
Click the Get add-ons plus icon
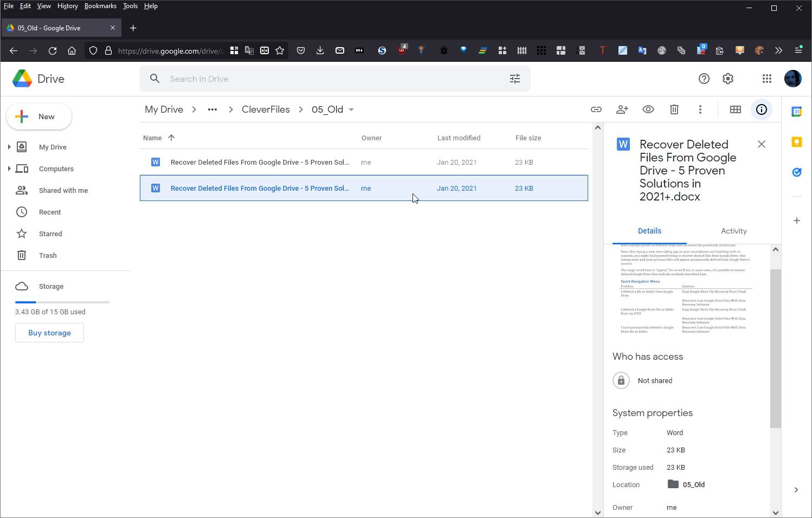tap(796, 221)
